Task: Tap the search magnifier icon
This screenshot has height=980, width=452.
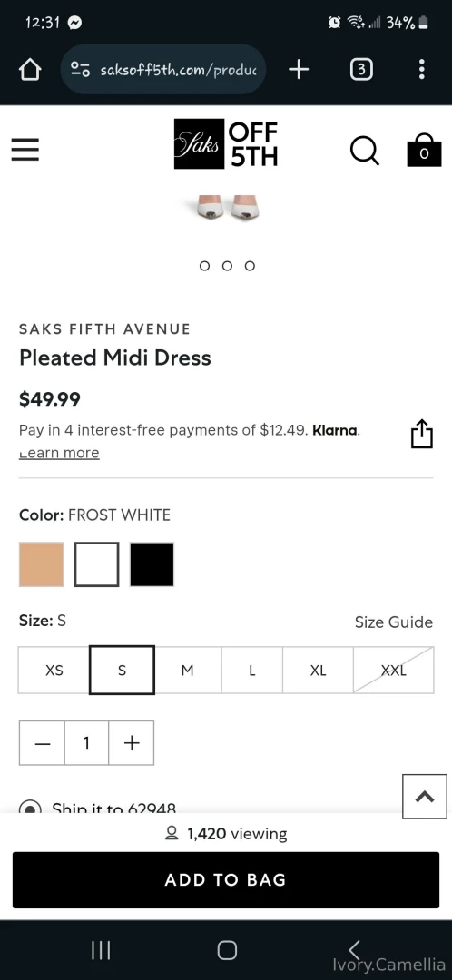Action: 365,151
